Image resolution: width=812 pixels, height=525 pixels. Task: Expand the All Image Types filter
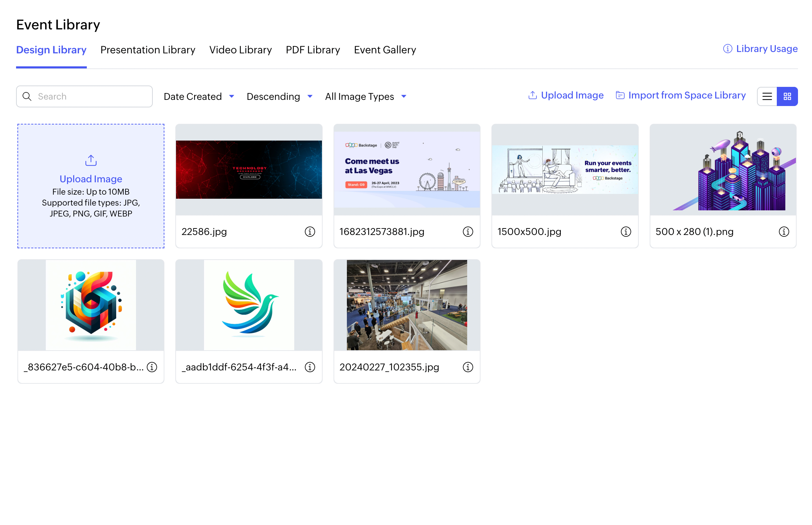coord(366,96)
